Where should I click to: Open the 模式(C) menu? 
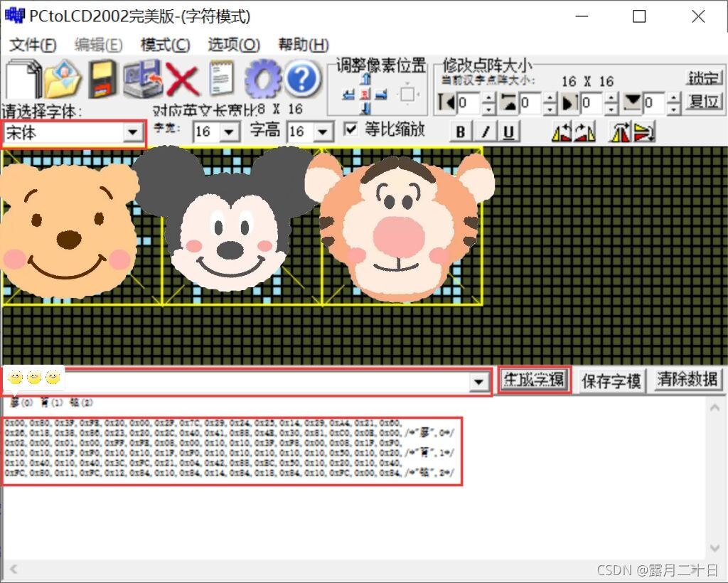(x=165, y=45)
